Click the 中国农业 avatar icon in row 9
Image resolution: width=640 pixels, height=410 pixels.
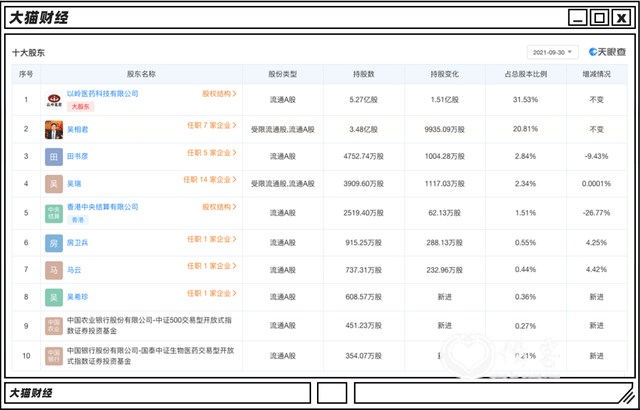[x=54, y=326]
